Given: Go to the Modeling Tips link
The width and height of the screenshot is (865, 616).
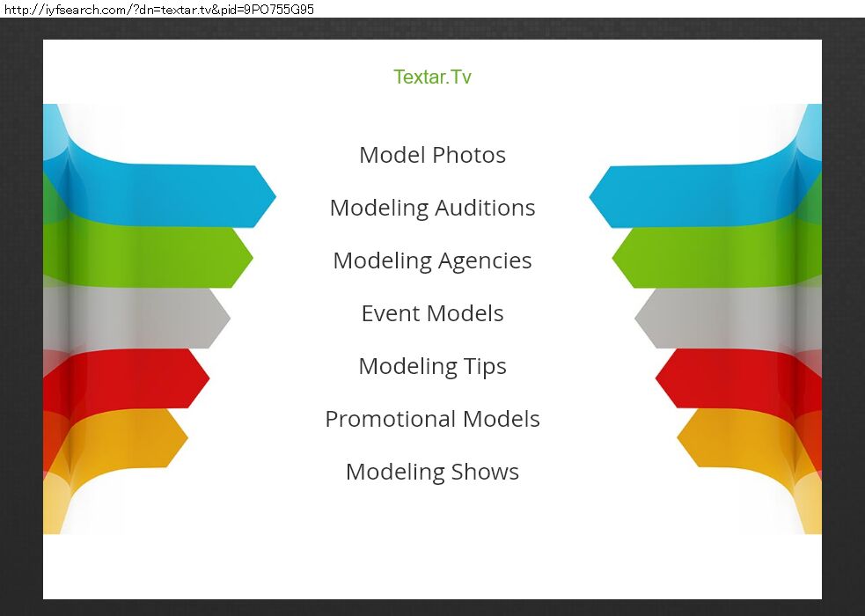Looking at the screenshot, I should coord(432,366).
